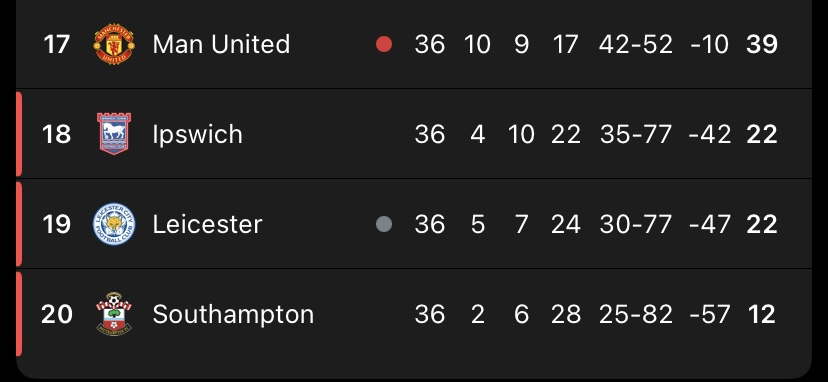
Task: Select the Southampton team name
Action: (233, 315)
